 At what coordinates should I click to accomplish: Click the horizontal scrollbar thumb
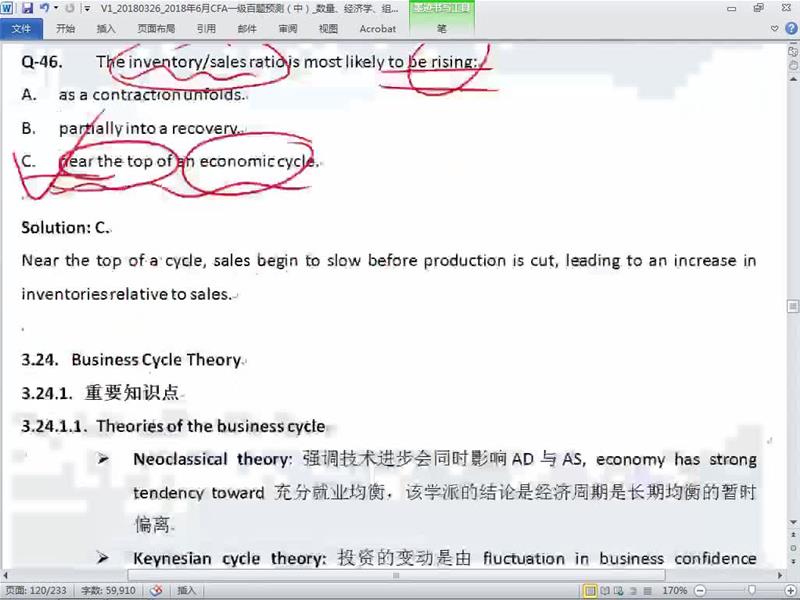tap(396, 575)
